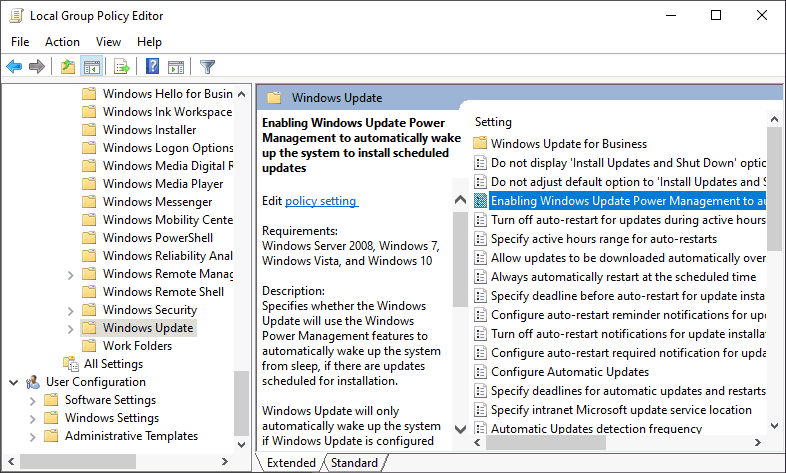Click the Local Group Policy Editor title icon

pyautogui.click(x=16, y=16)
